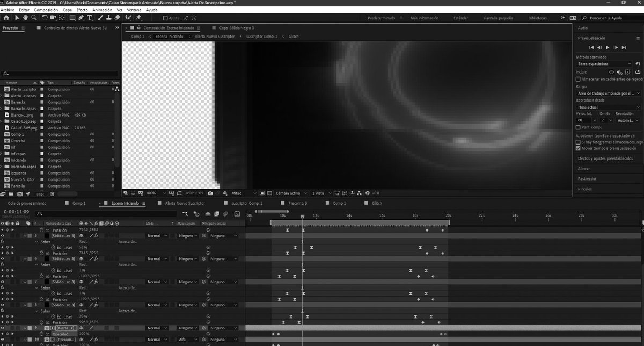Select the Puppet Pin tool

[138, 17]
